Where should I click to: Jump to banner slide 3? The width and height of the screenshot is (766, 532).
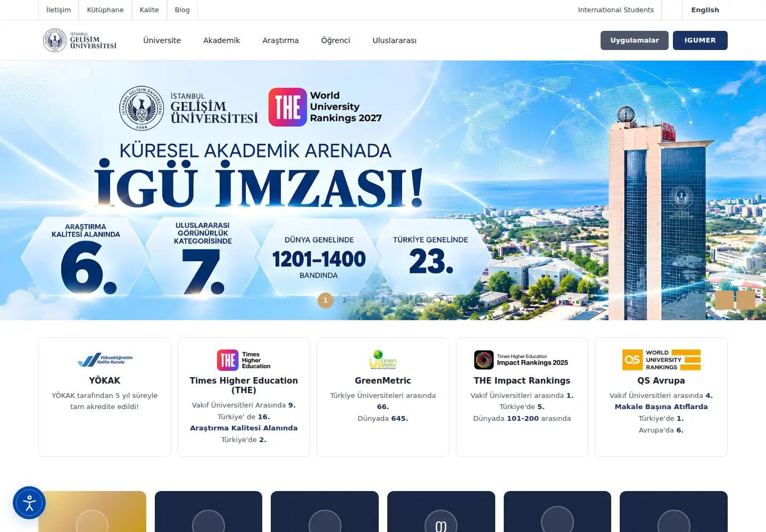point(364,301)
